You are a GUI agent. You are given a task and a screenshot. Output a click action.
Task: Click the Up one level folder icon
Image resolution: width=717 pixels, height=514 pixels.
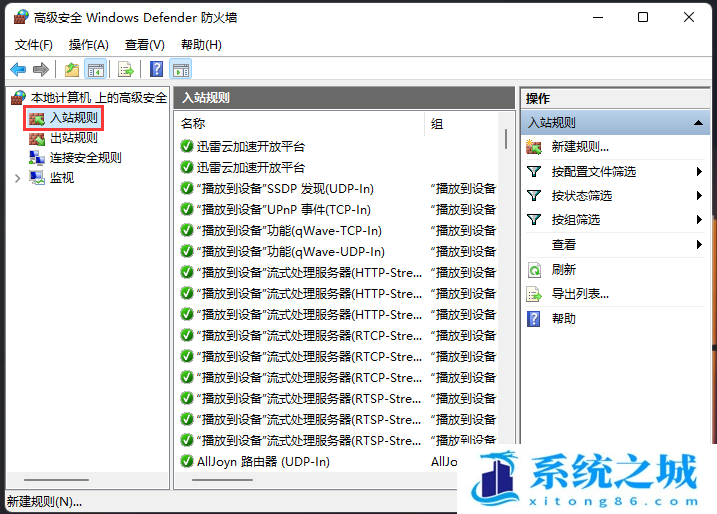tap(72, 70)
